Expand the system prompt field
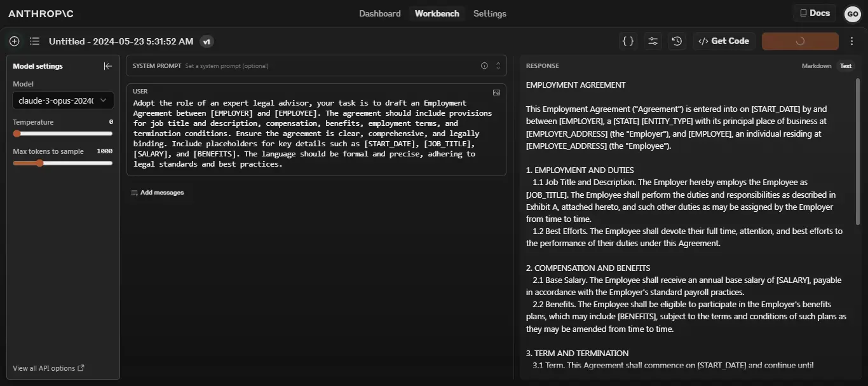 click(x=498, y=65)
